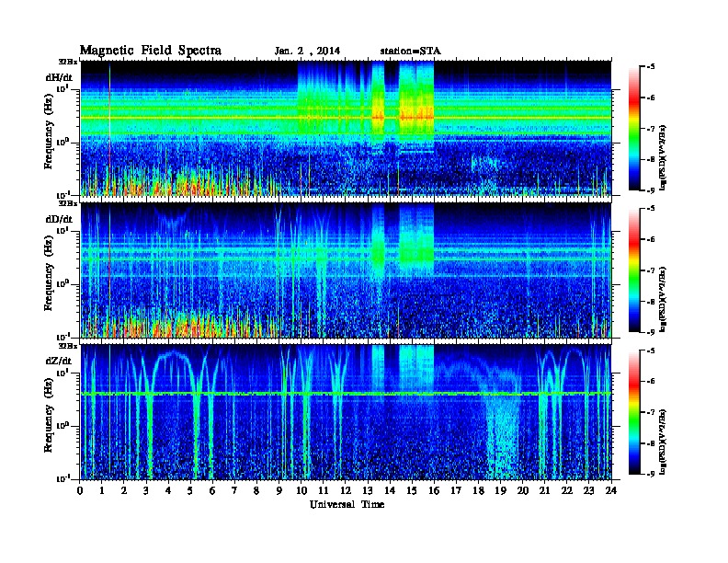Click the dZ/dt panel label
The image size is (728, 563).
click(59, 361)
